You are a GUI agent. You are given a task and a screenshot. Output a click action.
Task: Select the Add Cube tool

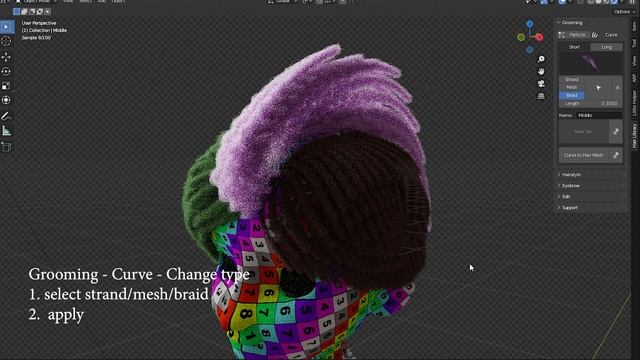pos(6,147)
